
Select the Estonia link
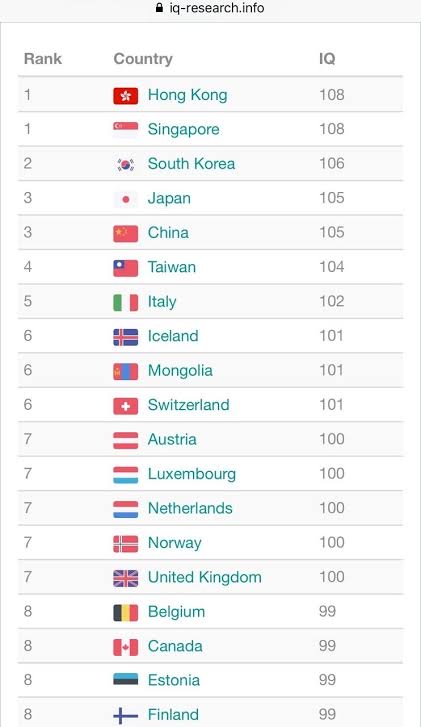point(174,680)
